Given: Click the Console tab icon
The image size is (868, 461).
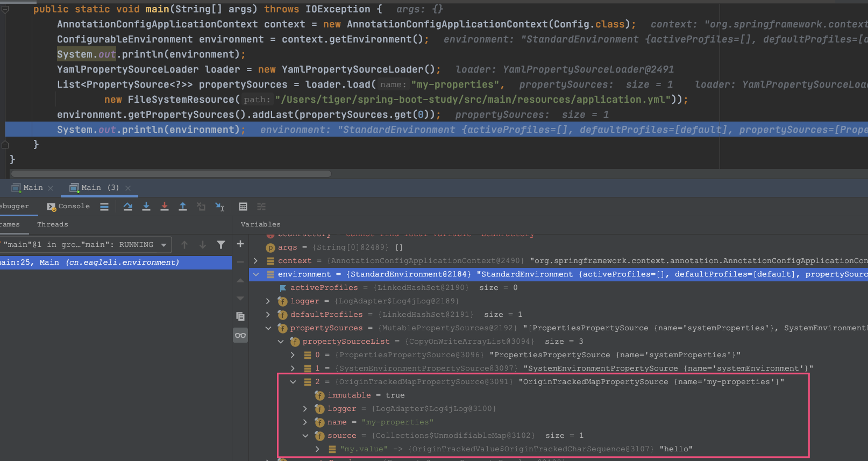Looking at the screenshot, I should click(x=52, y=207).
